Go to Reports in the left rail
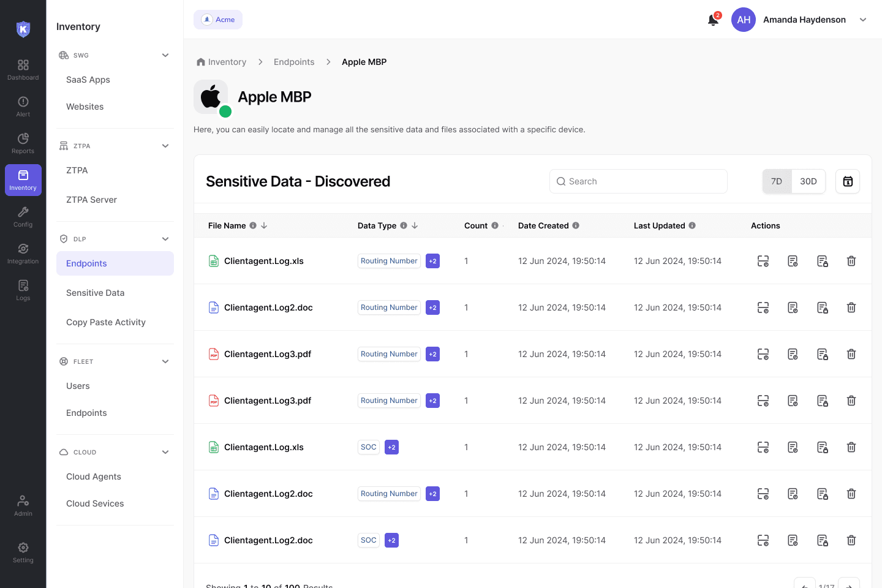This screenshot has width=882, height=588. pyautogui.click(x=23, y=143)
